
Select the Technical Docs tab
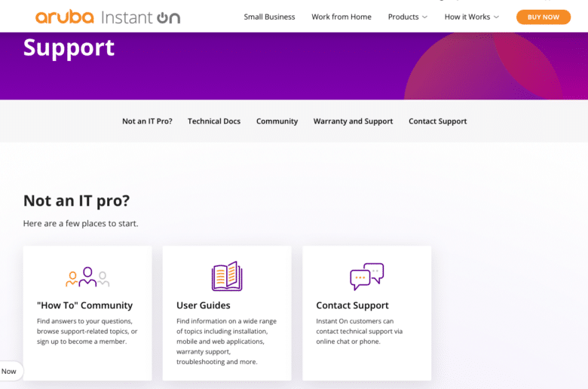pos(214,121)
